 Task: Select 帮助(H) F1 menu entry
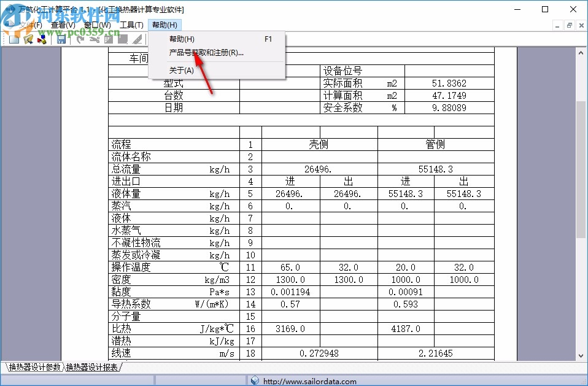click(217, 39)
